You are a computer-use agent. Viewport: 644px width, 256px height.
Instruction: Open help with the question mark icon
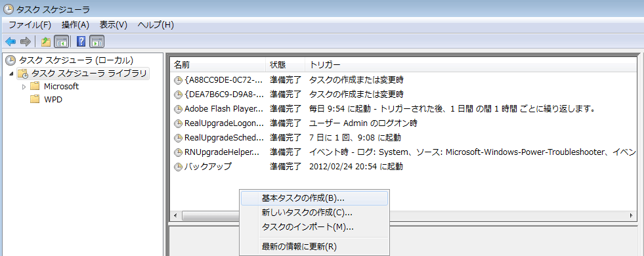click(81, 41)
